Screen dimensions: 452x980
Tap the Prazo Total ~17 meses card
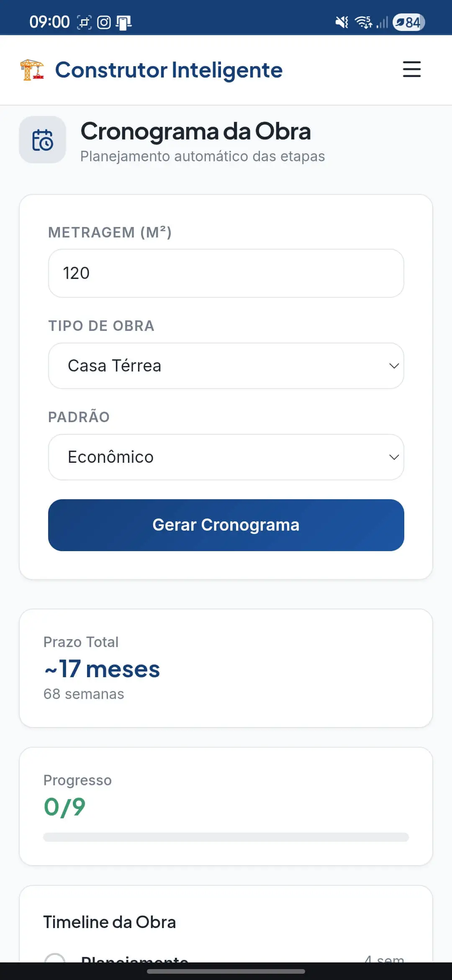[226, 668]
